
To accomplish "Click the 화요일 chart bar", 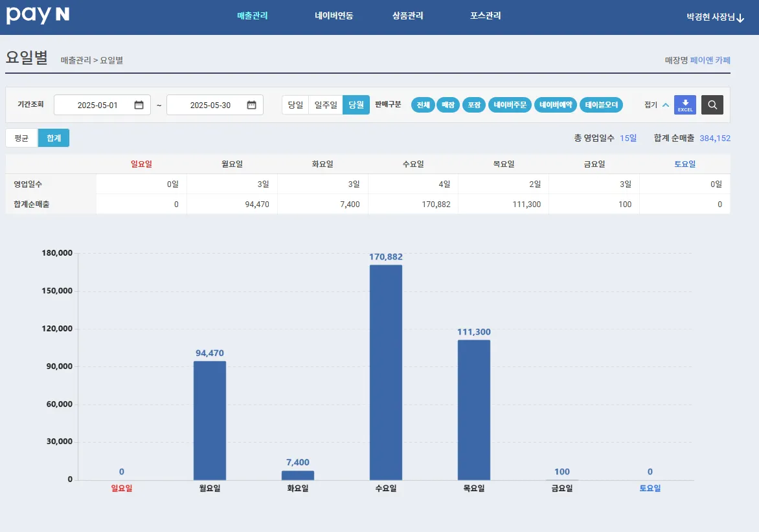I will [298, 476].
